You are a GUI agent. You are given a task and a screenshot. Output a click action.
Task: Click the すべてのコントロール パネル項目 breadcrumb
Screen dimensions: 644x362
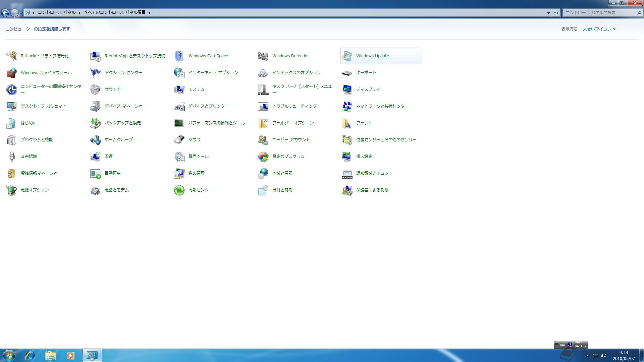115,12
